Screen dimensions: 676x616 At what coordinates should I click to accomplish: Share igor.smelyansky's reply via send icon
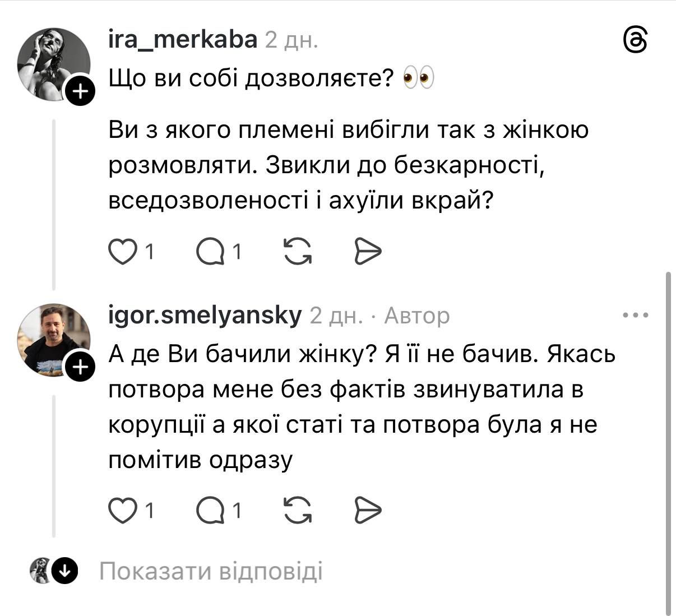point(368,510)
